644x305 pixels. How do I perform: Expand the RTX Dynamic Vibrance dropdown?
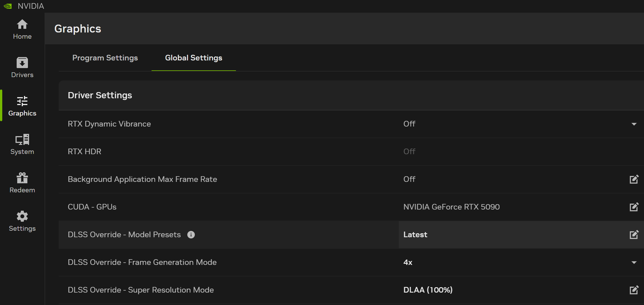click(x=634, y=124)
